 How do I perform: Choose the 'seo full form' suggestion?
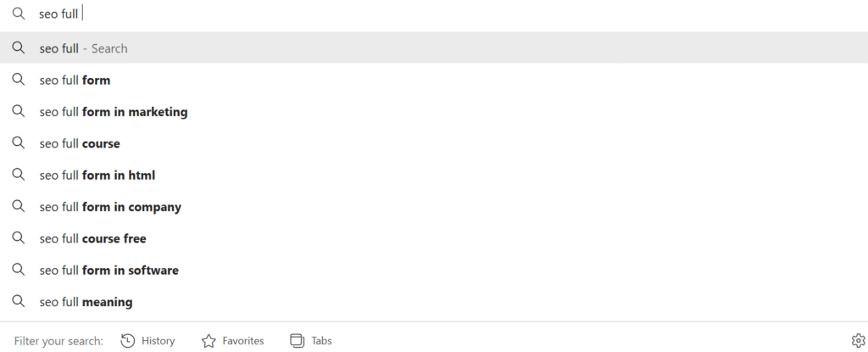click(x=75, y=81)
